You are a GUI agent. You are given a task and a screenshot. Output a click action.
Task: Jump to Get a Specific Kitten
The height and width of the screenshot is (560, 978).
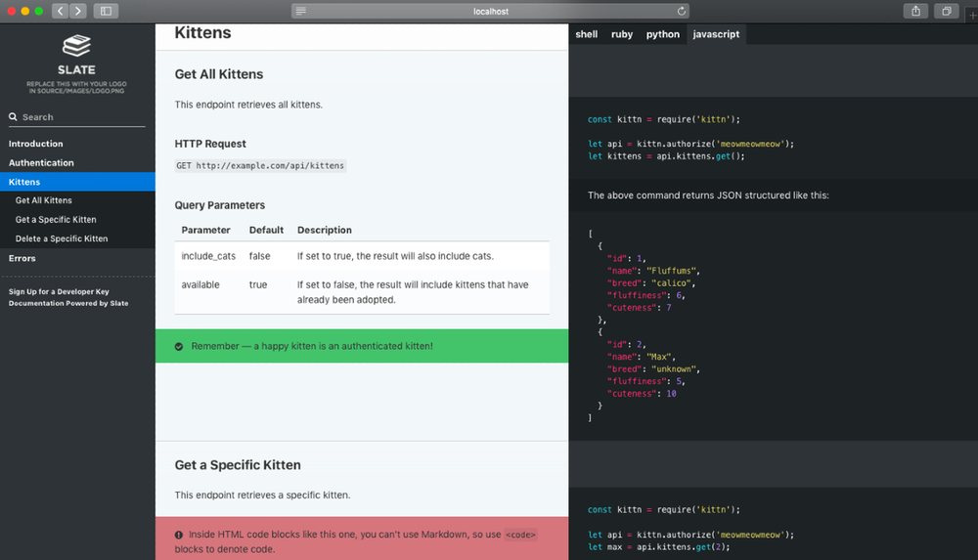(x=56, y=220)
